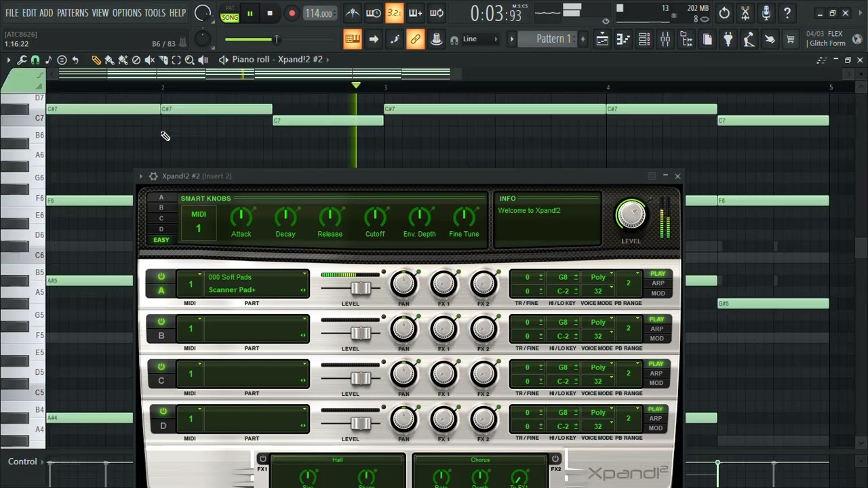Open the Mixer view icon
Screen dimensions: 868x488
665,40
